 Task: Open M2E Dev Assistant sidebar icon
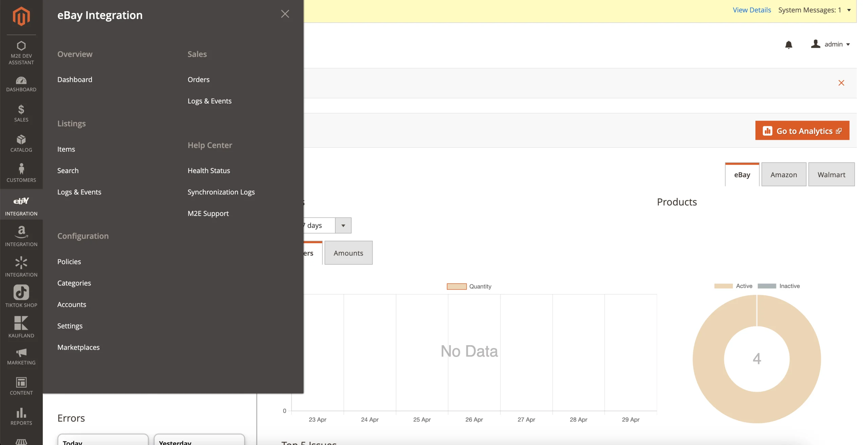(21, 53)
